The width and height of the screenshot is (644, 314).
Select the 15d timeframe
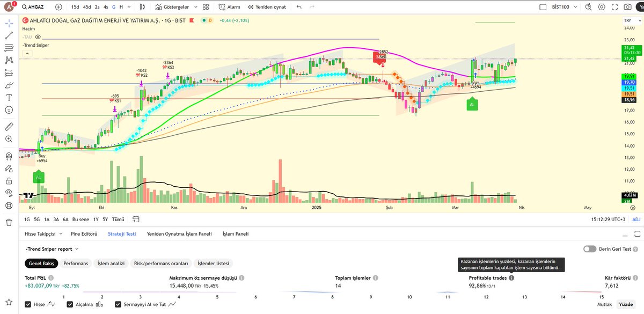tap(75, 7)
